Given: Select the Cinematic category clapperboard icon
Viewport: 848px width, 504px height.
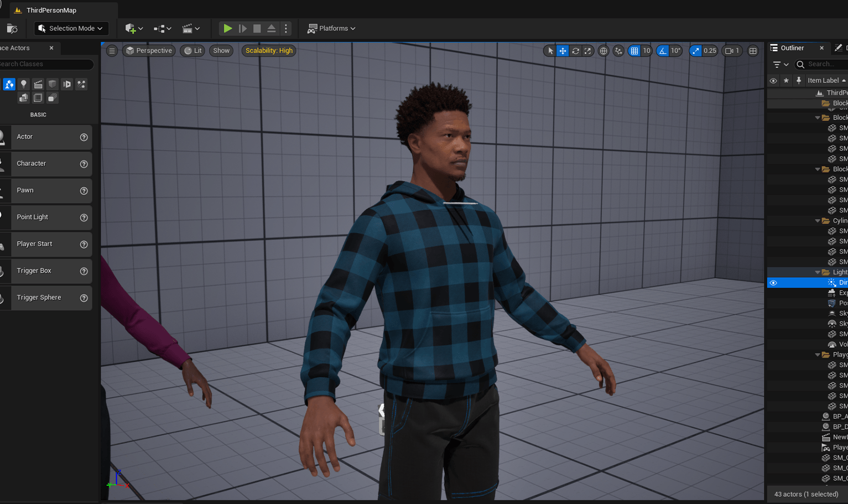Looking at the screenshot, I should (x=38, y=84).
